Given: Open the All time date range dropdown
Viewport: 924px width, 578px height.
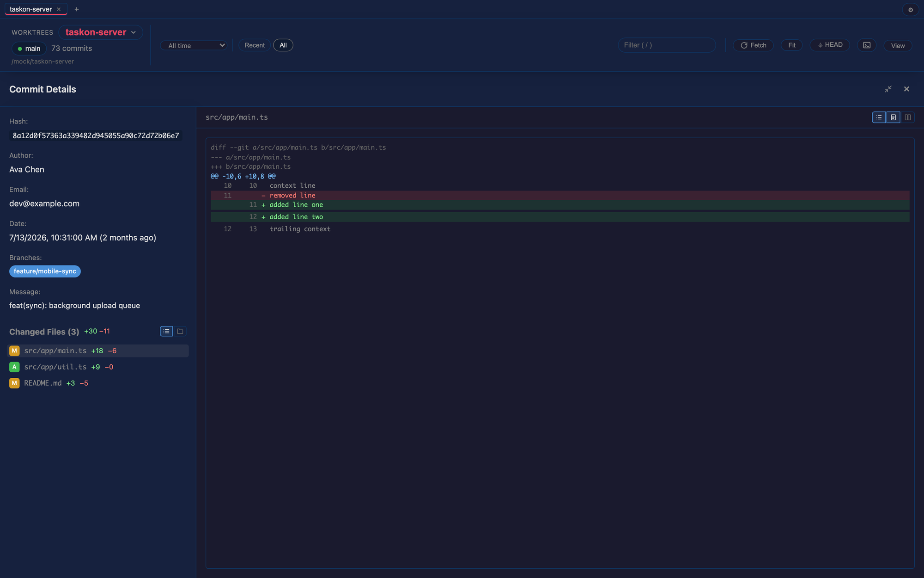Looking at the screenshot, I should coord(194,45).
